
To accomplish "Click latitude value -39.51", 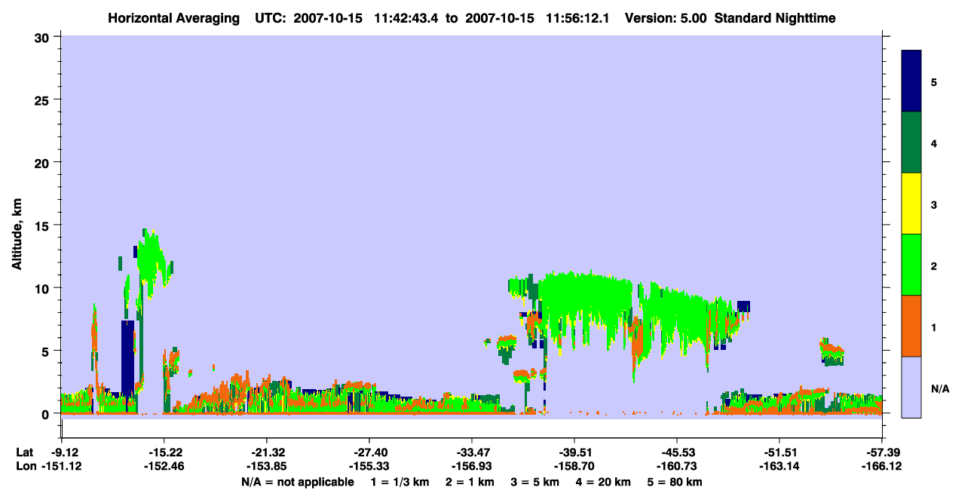I will coord(574,452).
